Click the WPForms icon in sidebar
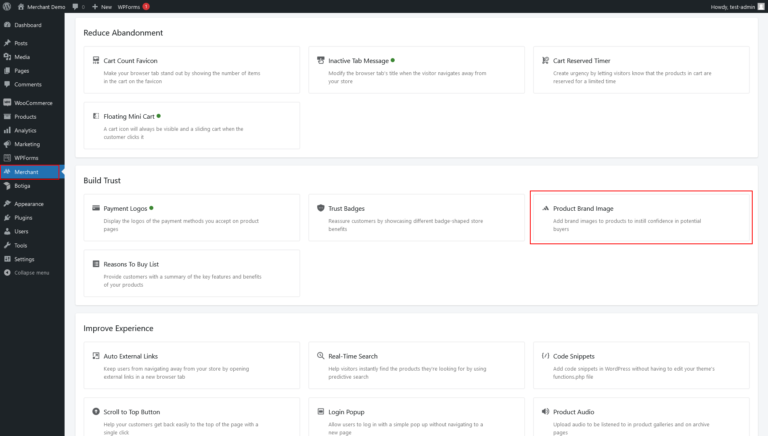768x436 pixels. 7,158
